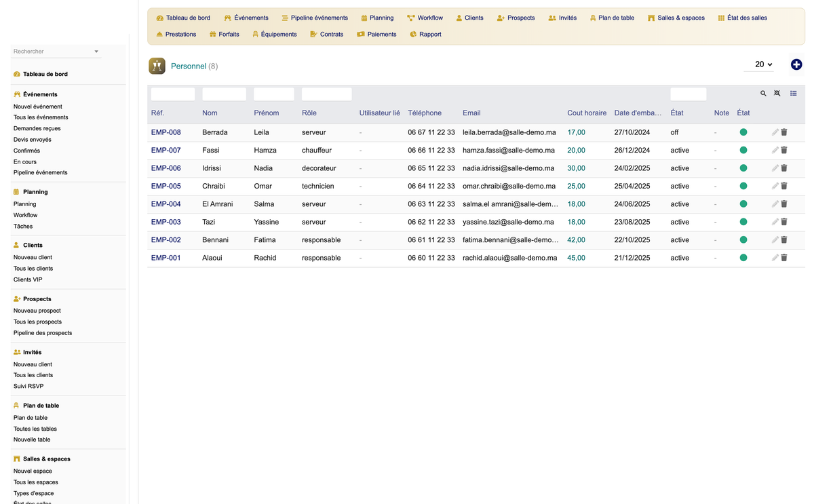814x504 pixels.
Task: Click green status dot for EMP-003
Action: 743,222
